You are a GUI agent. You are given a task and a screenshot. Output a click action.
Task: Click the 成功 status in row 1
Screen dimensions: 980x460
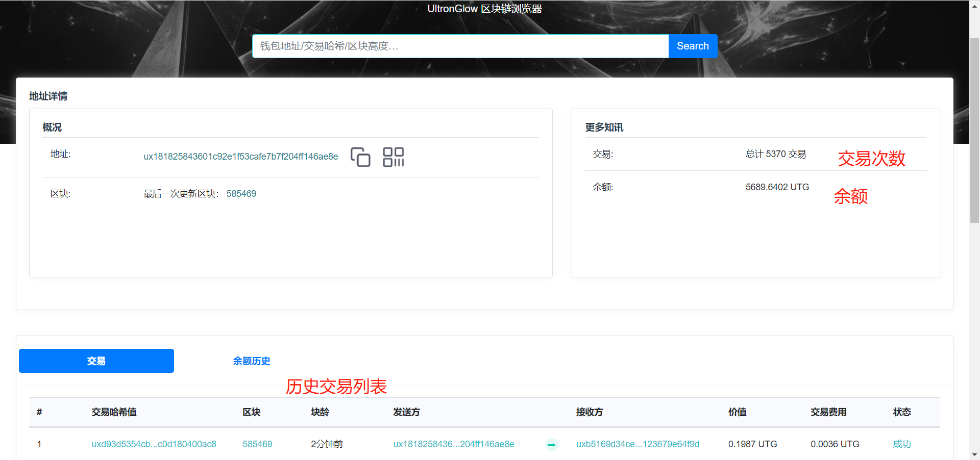[x=902, y=444]
